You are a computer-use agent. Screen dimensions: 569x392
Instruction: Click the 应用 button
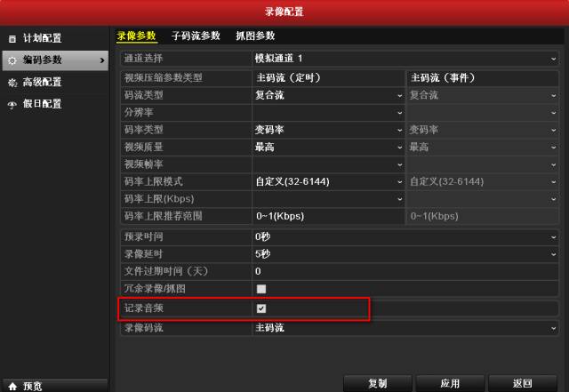pos(450,383)
